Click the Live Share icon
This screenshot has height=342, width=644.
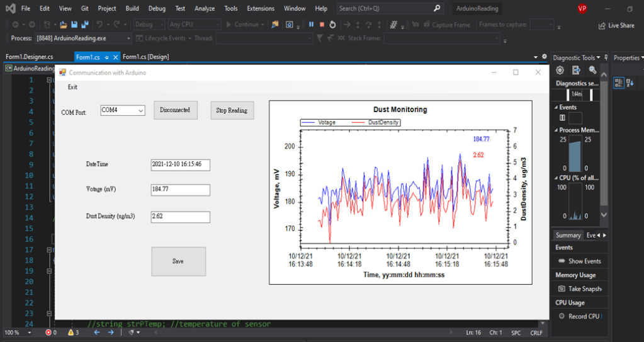[x=602, y=25]
